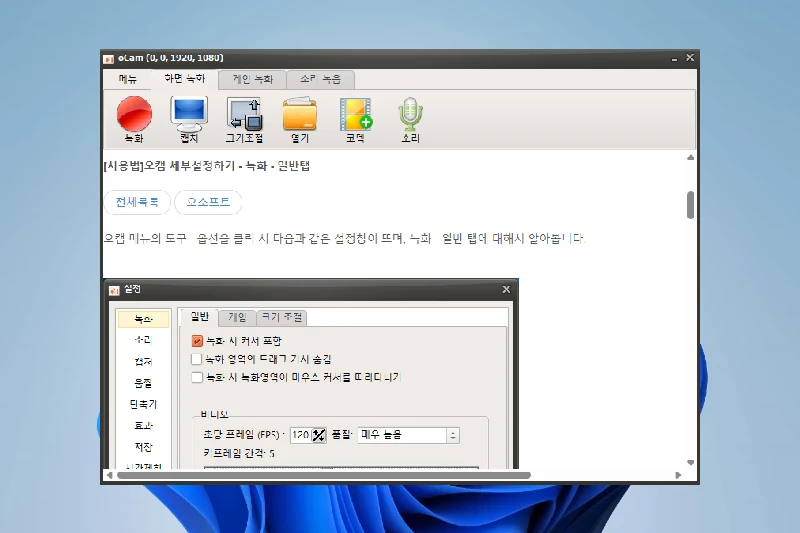This screenshot has height=533, width=800.
Task: Select the 크기 조절 tab in 설정
Action: [282, 317]
